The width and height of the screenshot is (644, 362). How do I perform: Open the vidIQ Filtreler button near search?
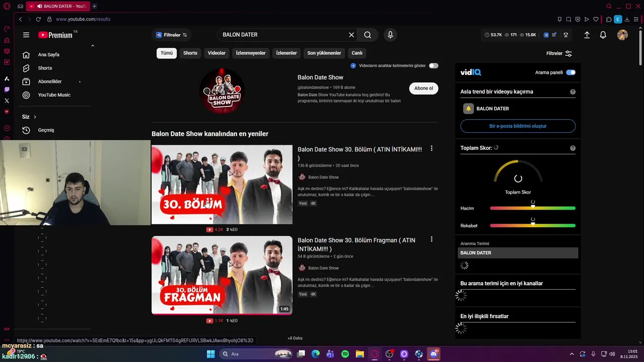172,35
